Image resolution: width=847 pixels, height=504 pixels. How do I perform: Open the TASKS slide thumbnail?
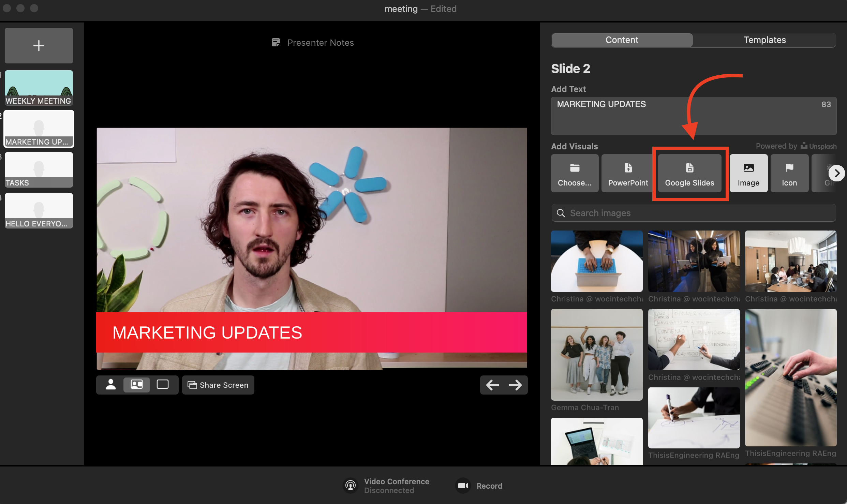(x=39, y=170)
